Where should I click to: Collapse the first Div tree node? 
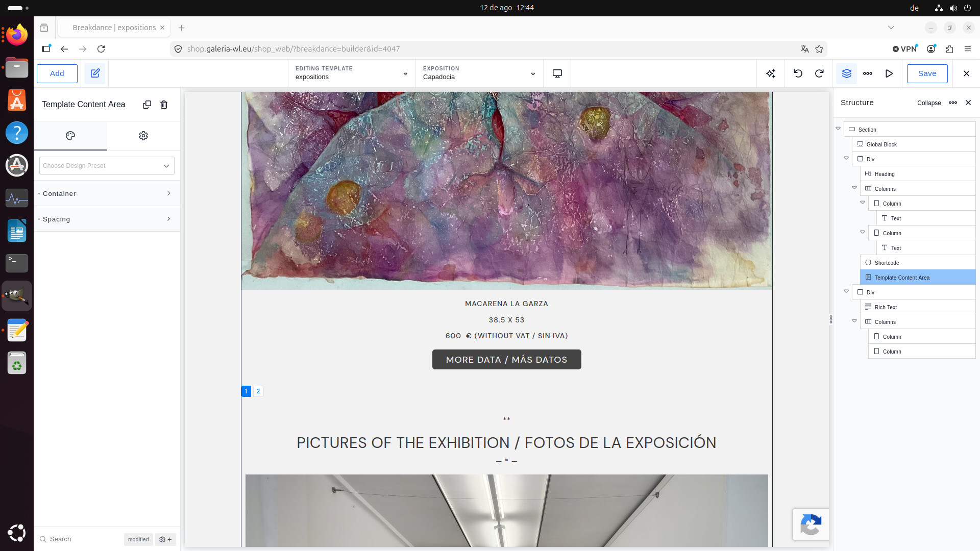pos(846,158)
